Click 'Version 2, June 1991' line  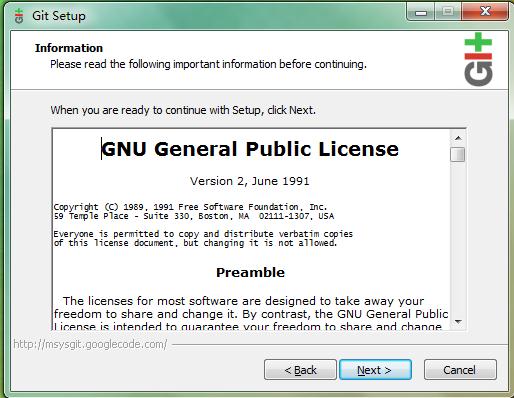tap(250, 181)
